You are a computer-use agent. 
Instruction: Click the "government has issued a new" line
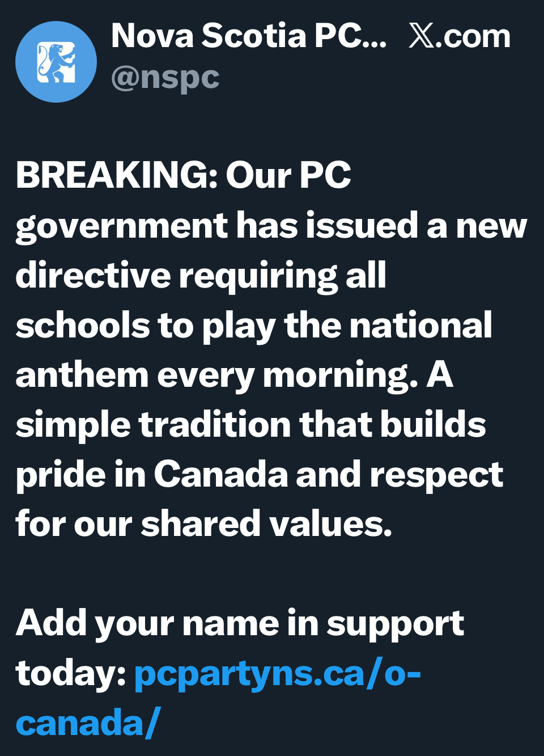pos(271,225)
